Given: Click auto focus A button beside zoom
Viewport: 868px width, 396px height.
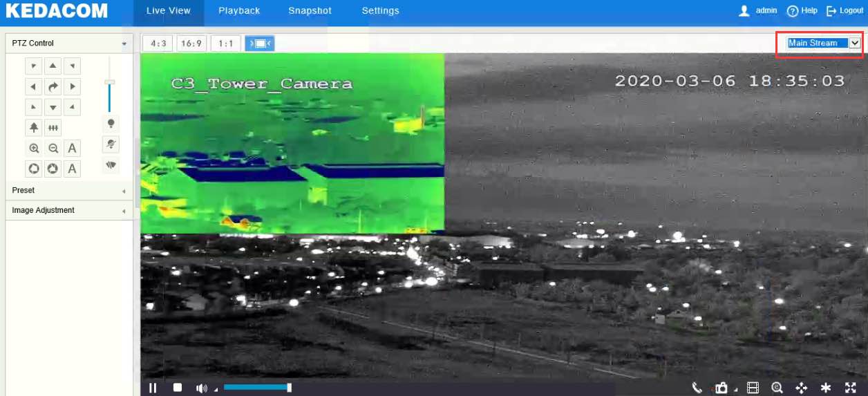Looking at the screenshot, I should point(72,148).
